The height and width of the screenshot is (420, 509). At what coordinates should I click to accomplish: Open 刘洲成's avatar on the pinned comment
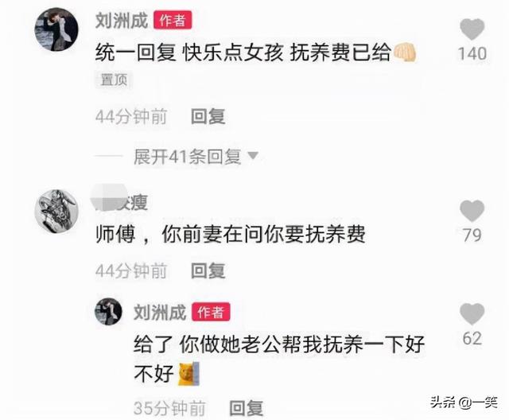pos(56,29)
